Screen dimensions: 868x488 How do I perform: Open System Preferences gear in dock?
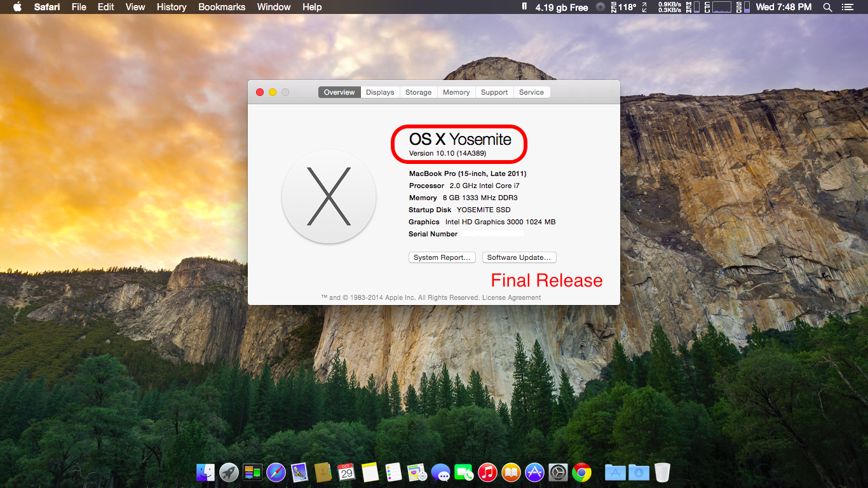pyautogui.click(x=558, y=472)
